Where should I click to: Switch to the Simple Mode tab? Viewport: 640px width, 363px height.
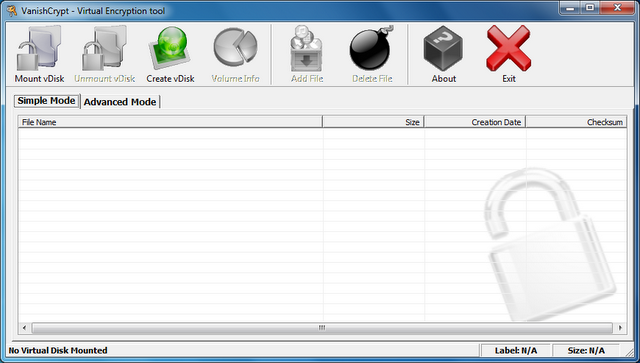[x=46, y=101]
